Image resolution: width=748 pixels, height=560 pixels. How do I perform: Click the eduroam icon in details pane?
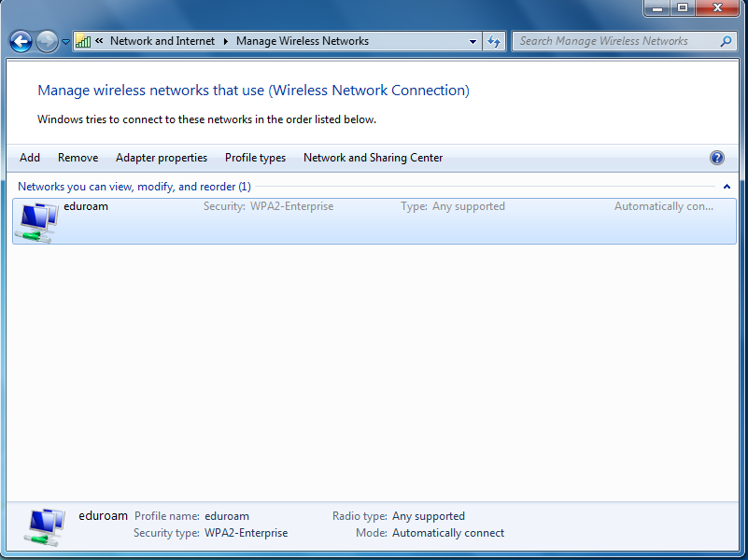click(45, 526)
